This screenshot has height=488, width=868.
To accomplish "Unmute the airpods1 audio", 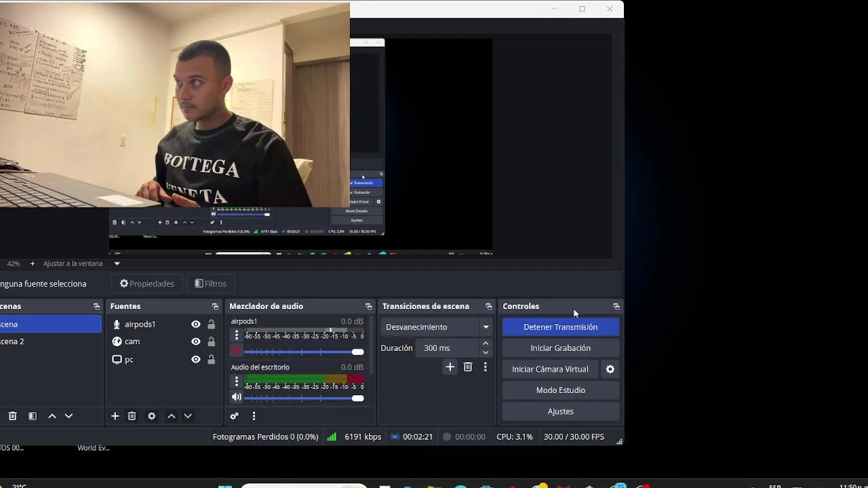I will pos(236,351).
